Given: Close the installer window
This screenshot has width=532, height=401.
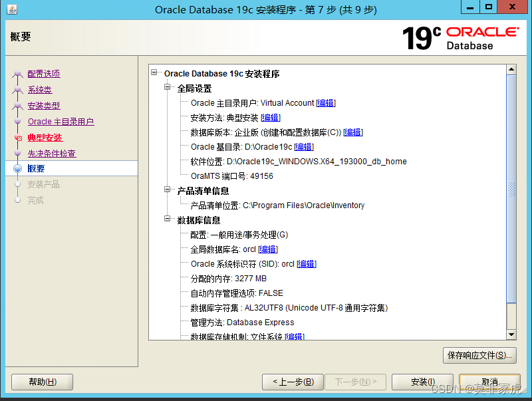Looking at the screenshot, I should pyautogui.click(x=512, y=7).
